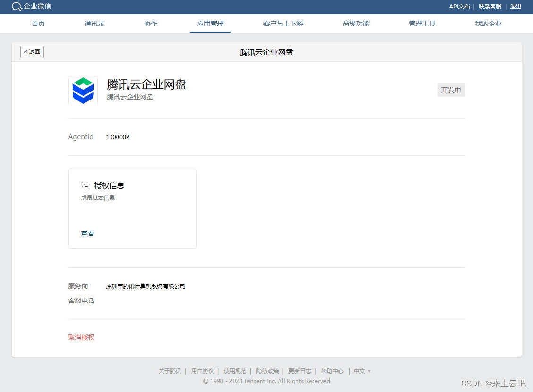
Task: Click the AgentId value 1000002
Action: point(118,137)
